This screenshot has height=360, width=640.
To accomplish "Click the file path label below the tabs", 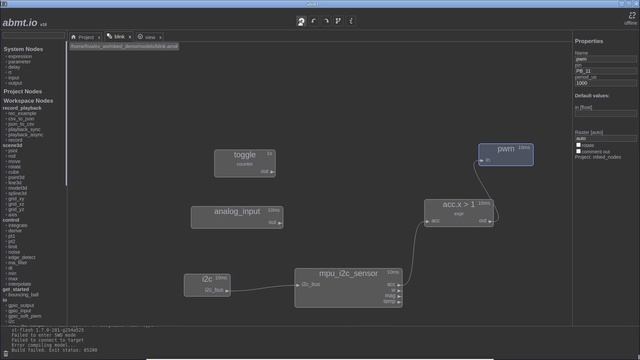I will (124, 46).
